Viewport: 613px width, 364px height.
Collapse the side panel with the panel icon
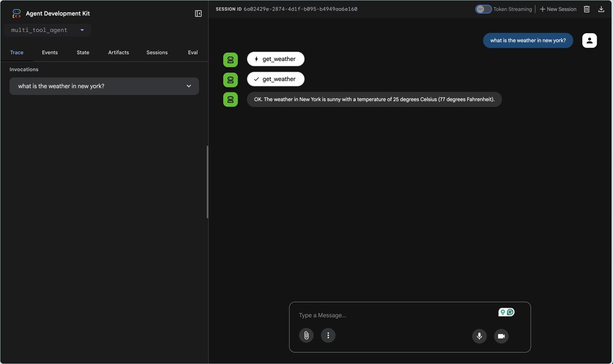(198, 13)
